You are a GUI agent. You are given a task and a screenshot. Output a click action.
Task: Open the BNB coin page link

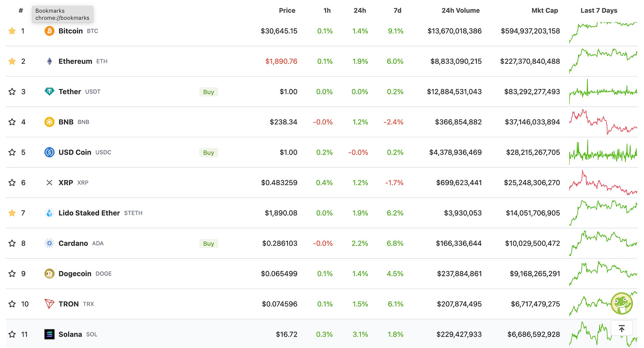66,122
